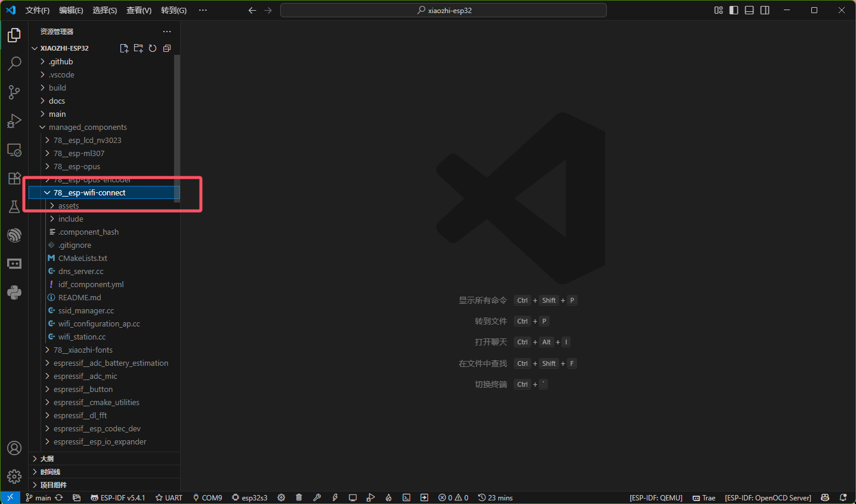Toggle the secondary sidebar layout button
The width and height of the screenshot is (856, 504).
click(765, 10)
